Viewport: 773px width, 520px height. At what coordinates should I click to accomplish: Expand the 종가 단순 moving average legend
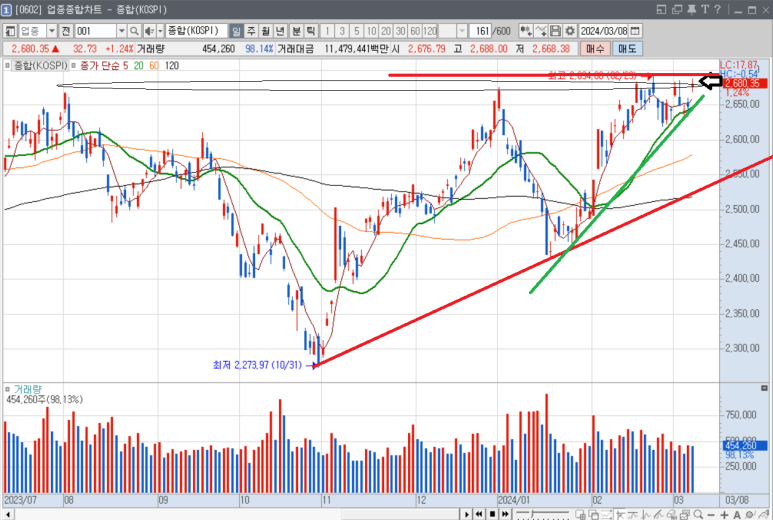73,65
